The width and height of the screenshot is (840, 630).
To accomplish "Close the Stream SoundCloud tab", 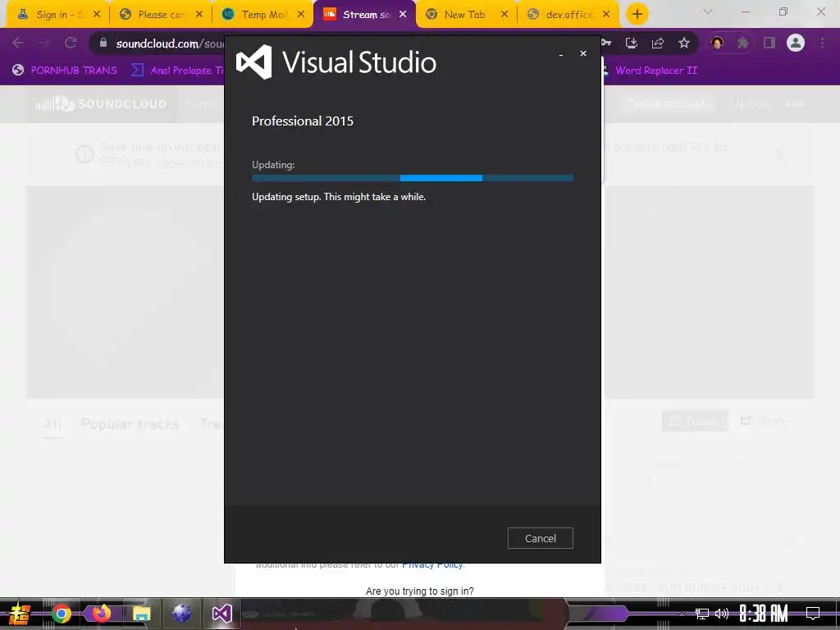I will tap(403, 15).
